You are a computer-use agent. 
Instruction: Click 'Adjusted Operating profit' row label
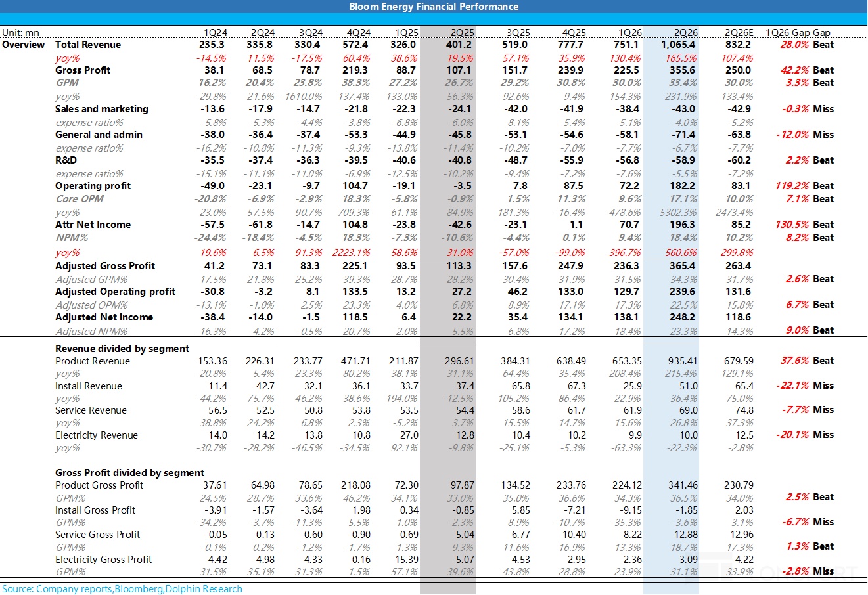pyautogui.click(x=116, y=292)
